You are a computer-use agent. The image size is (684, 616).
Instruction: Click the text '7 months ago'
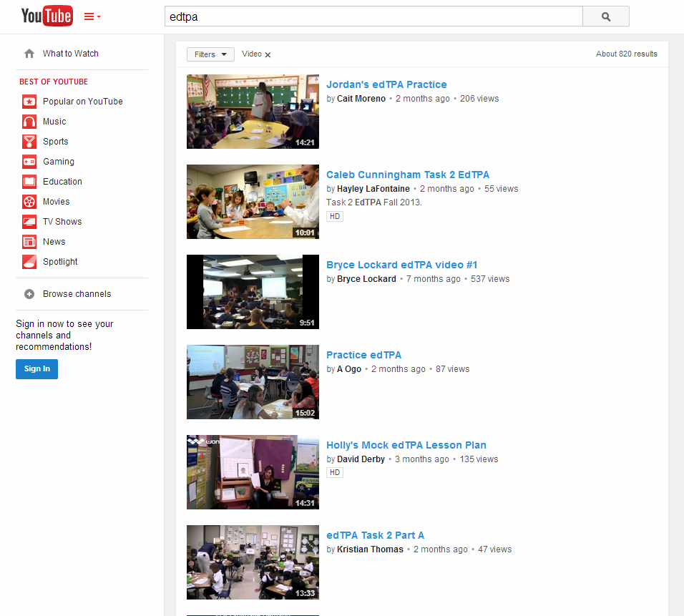click(x=433, y=279)
